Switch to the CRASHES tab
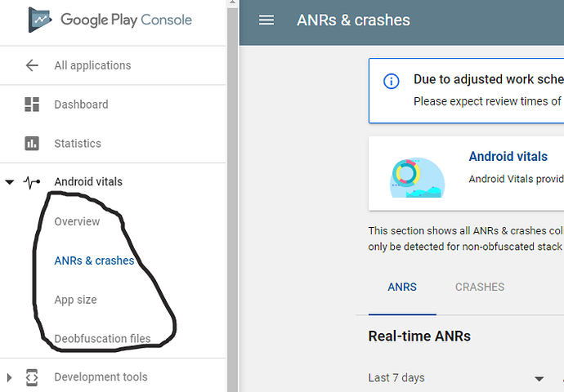Image resolution: width=564 pixels, height=392 pixels. tap(479, 287)
